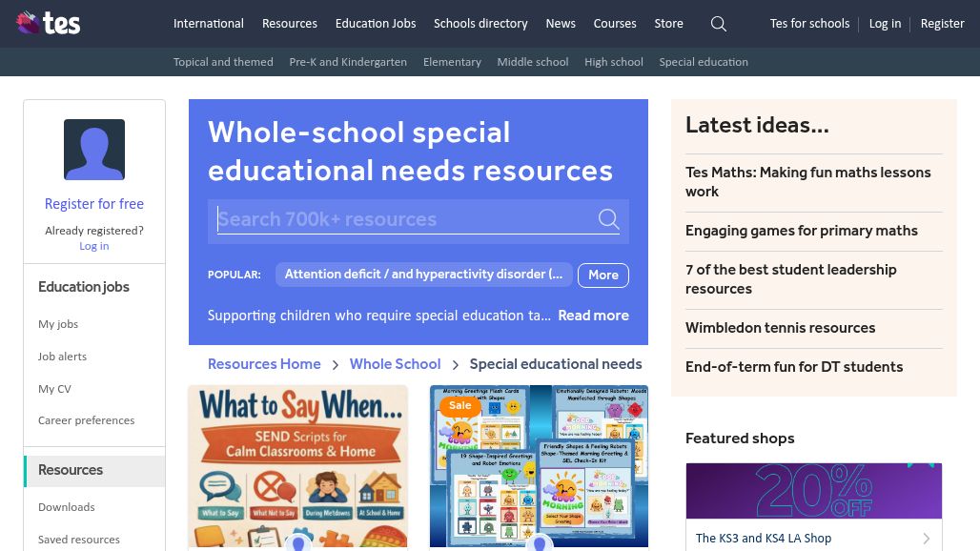Click Special educational needs breadcrumb text
This screenshot has width=980, height=551.
point(556,364)
